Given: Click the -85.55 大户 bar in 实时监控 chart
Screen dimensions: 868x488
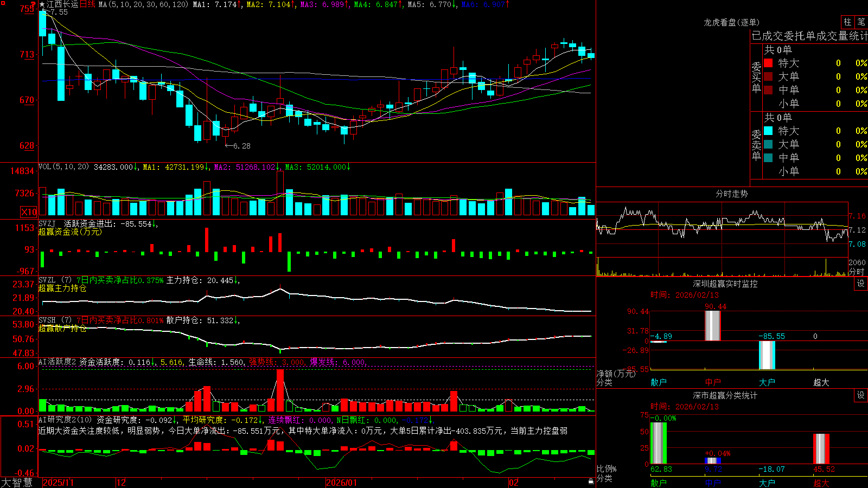Looking at the screenshot, I should [x=767, y=355].
